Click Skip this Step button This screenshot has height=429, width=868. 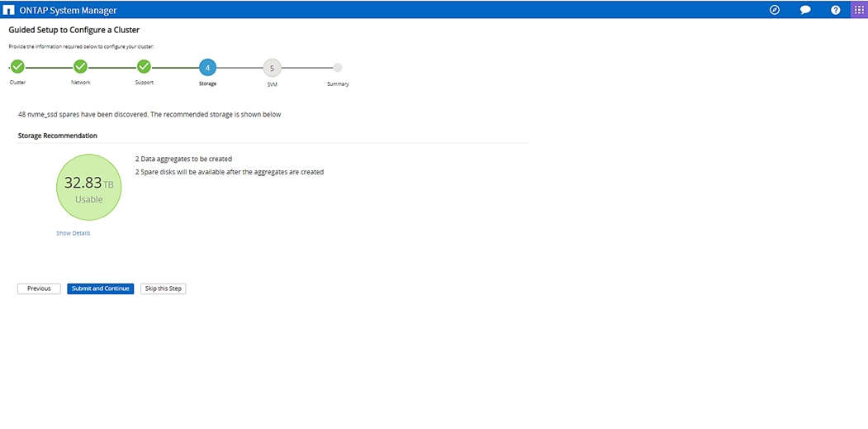pyautogui.click(x=164, y=288)
